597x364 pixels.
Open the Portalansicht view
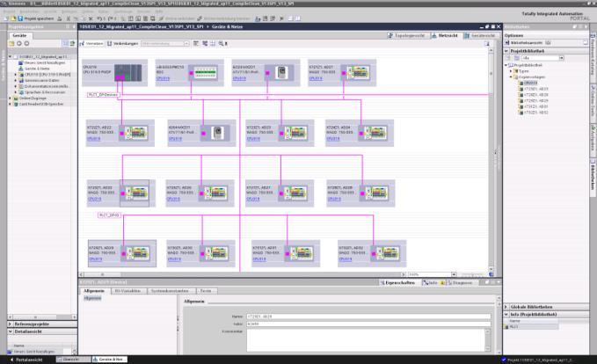[x=25, y=360]
